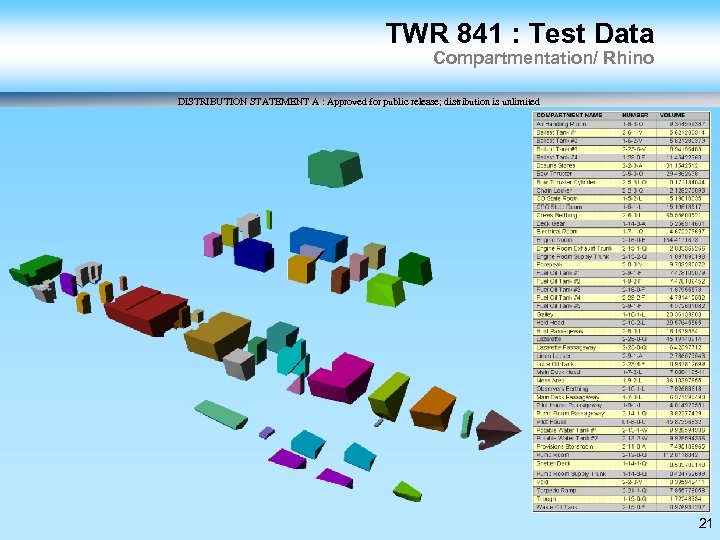Image resolution: width=720 pixels, height=540 pixels.
Task: Click the 'Main Deck Head' row name
Action: click(x=558, y=372)
